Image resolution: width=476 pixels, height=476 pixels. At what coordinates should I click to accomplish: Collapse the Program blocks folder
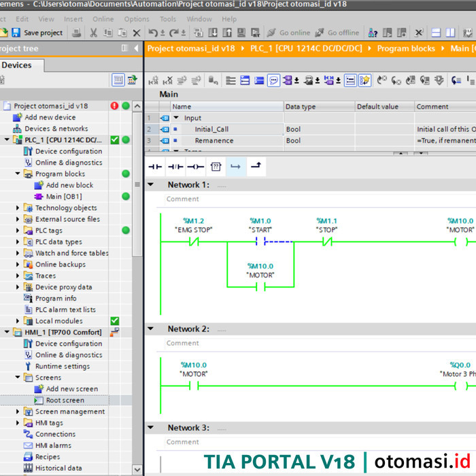coord(18,174)
